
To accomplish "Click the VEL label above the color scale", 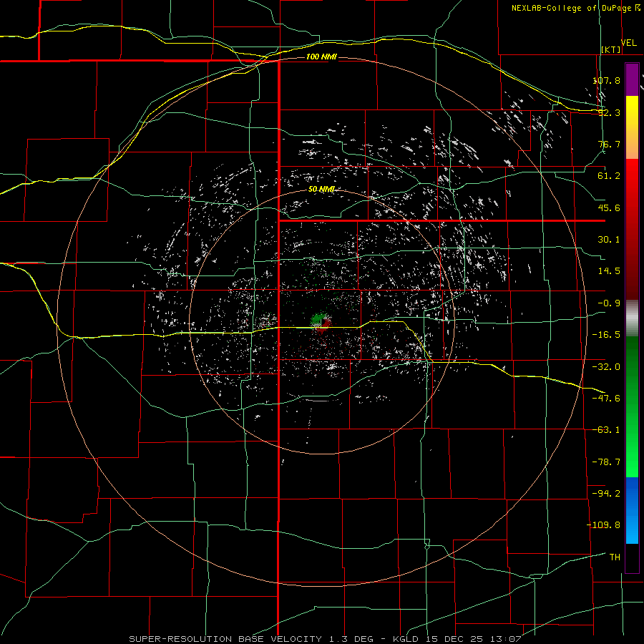I will [x=629, y=42].
